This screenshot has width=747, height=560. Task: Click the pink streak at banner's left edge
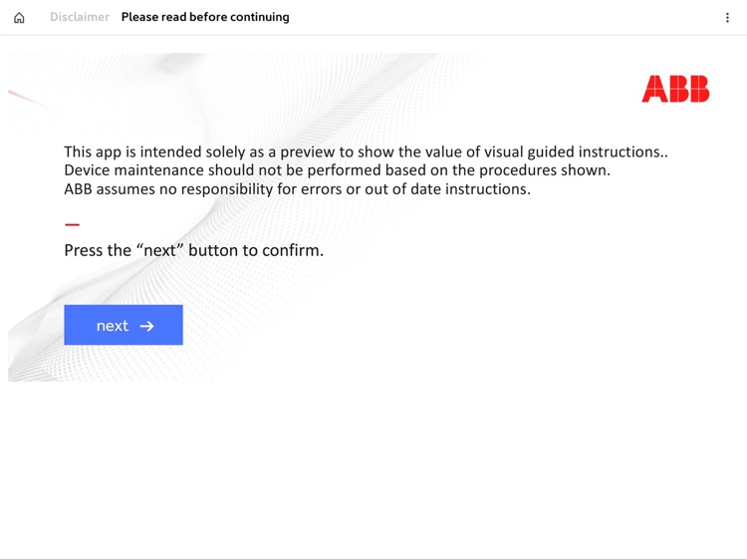point(28,98)
